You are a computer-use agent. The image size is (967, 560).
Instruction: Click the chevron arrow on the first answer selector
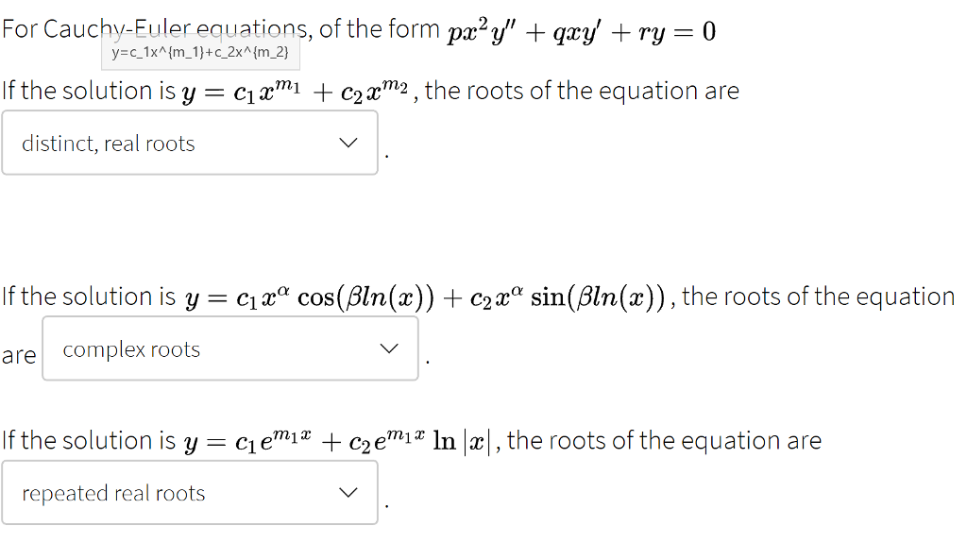click(348, 143)
